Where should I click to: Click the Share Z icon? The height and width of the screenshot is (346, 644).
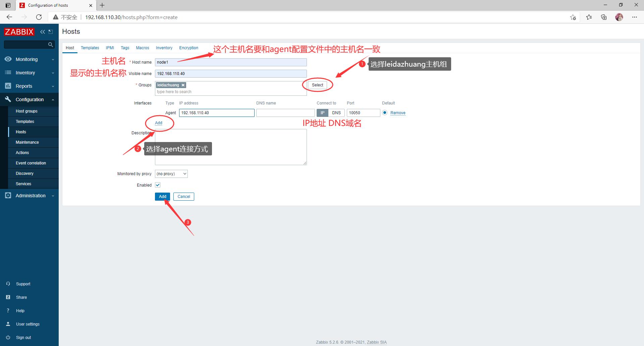(8, 297)
